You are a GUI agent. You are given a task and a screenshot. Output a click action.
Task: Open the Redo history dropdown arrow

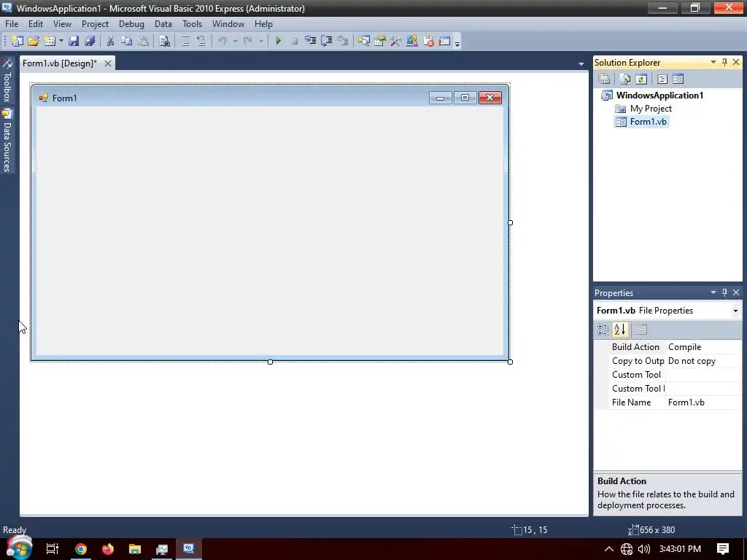point(261,42)
